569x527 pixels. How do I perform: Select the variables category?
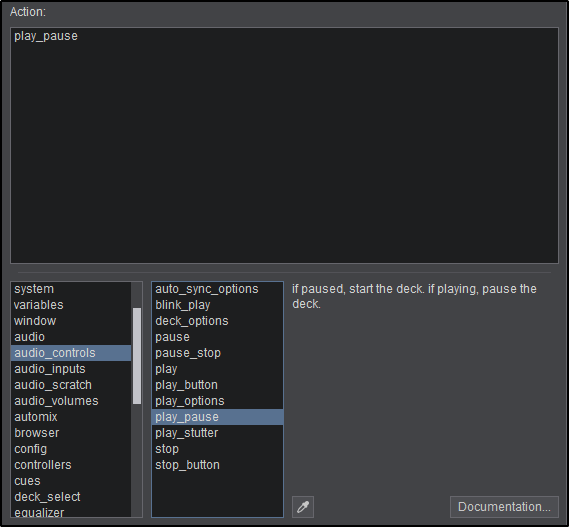pos(71,305)
